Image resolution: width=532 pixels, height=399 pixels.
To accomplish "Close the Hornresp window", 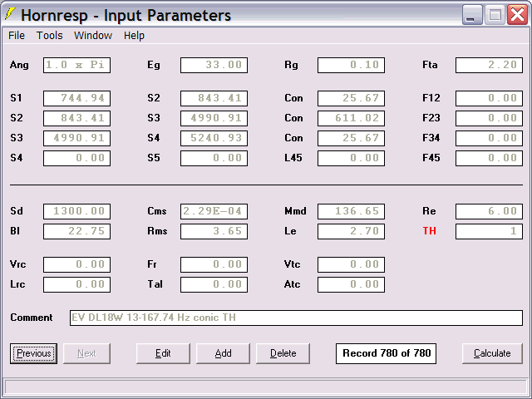I will (x=517, y=15).
